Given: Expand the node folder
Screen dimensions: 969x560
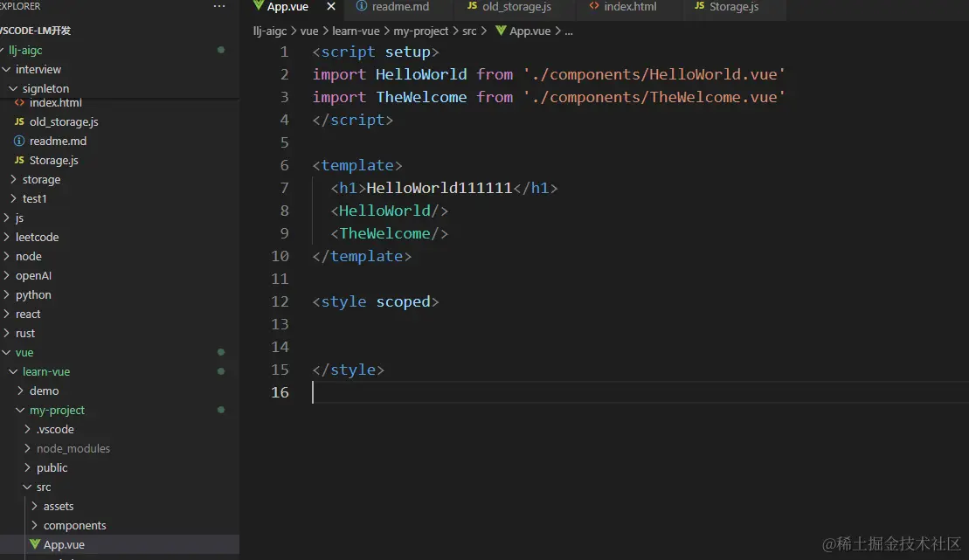Looking at the screenshot, I should [29, 257].
